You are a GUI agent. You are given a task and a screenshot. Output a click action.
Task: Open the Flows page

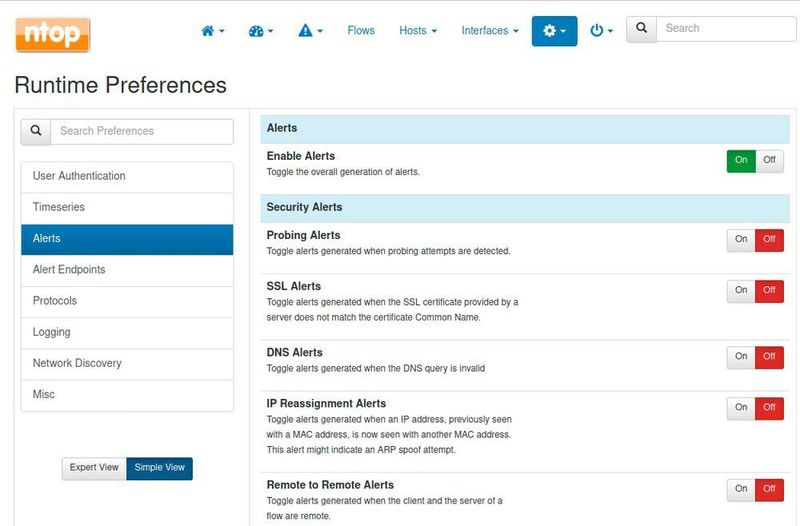coord(361,31)
